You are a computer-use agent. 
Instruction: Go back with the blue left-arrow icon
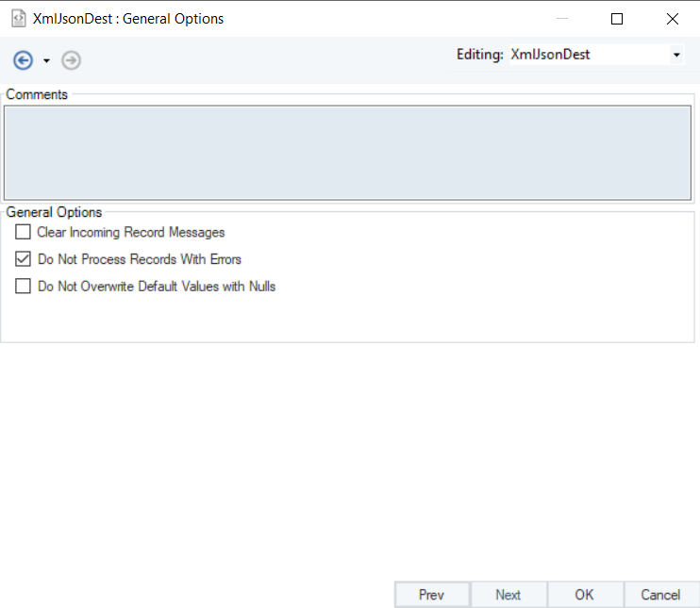tap(23, 60)
